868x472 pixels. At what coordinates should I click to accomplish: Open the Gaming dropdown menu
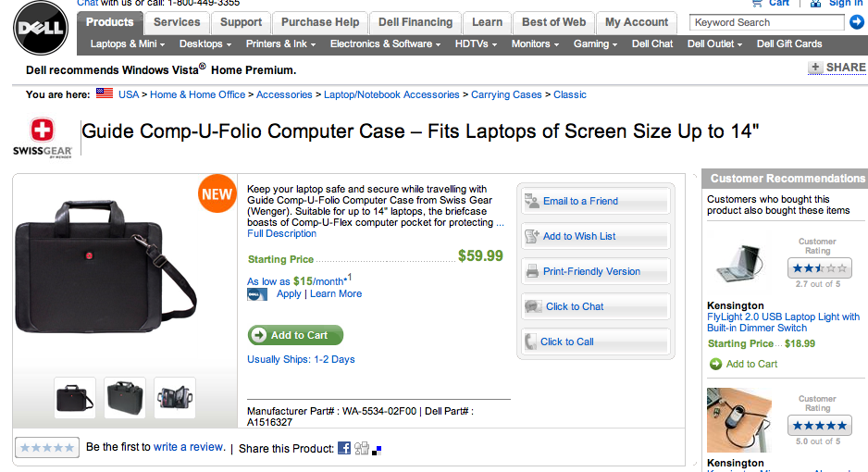(595, 43)
